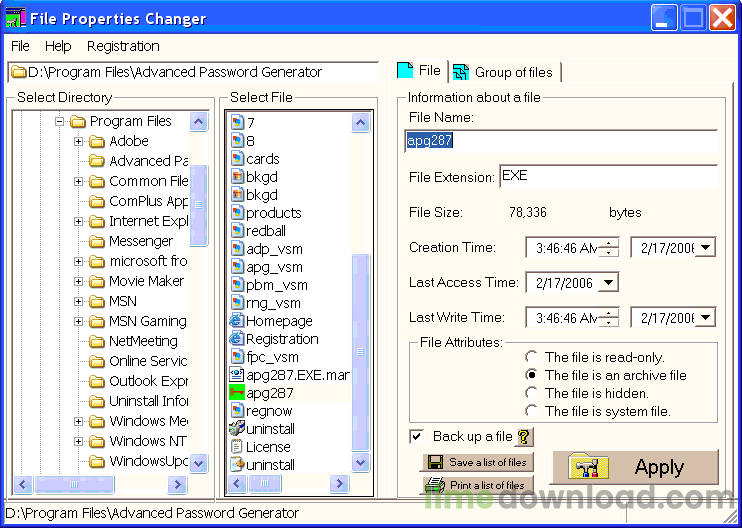The width and height of the screenshot is (742, 528).
Task: Click 'Print a list of files' button
Action: pyautogui.click(x=477, y=485)
